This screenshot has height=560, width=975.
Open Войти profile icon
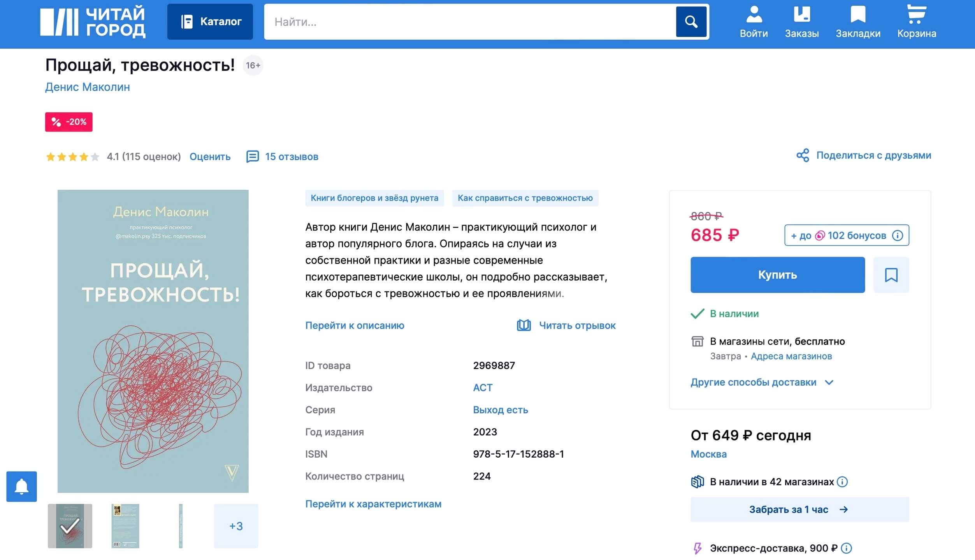pyautogui.click(x=754, y=22)
